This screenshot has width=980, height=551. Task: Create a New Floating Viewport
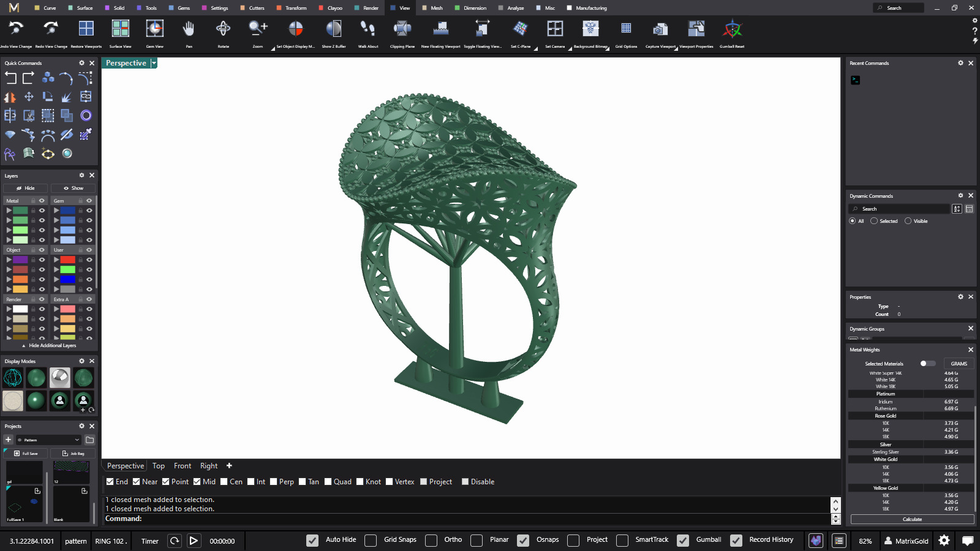pyautogui.click(x=441, y=28)
